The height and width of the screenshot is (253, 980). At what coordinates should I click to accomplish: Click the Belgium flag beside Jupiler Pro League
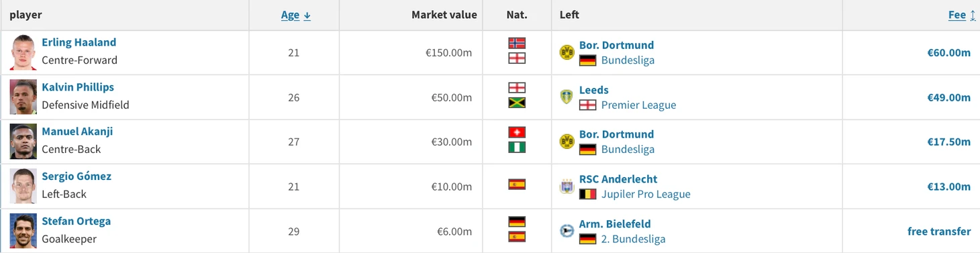588,194
